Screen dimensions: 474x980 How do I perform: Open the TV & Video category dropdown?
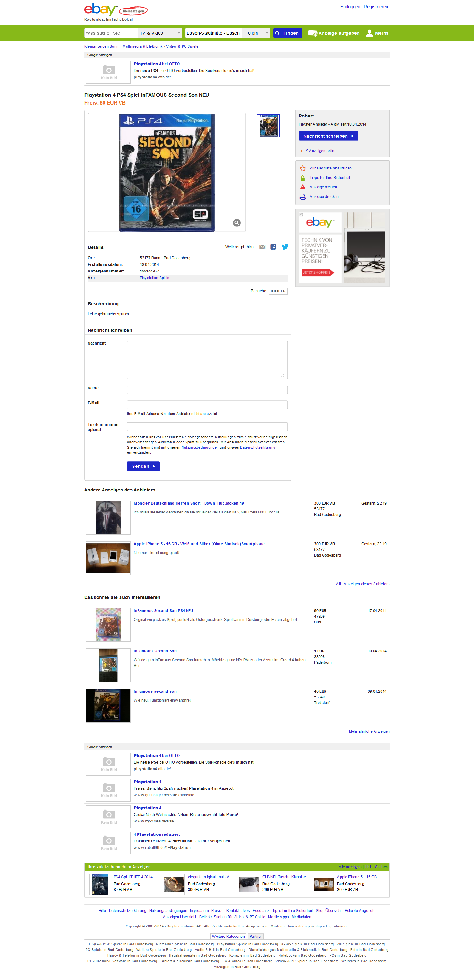pyautogui.click(x=160, y=33)
